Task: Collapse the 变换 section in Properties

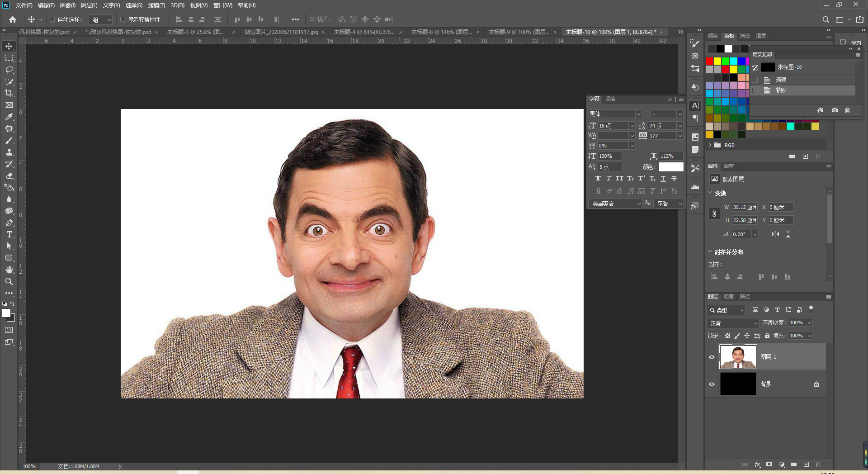Action: (710, 193)
